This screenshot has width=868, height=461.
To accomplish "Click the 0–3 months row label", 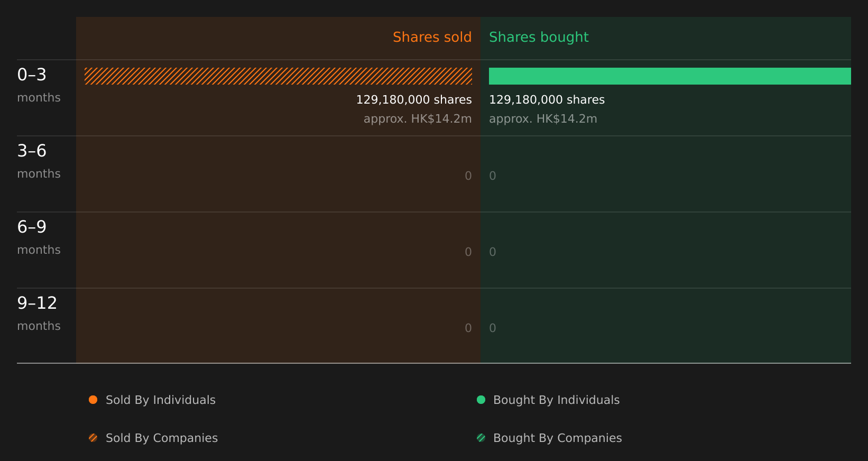I will coord(39,85).
